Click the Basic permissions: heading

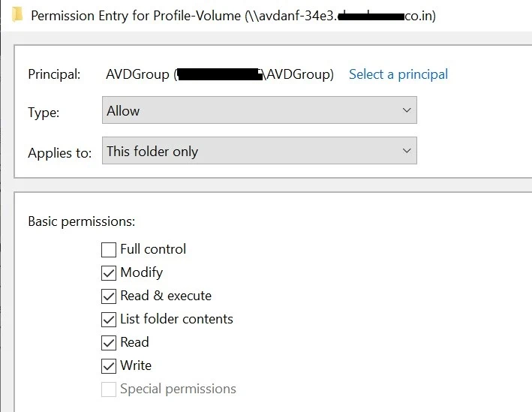[x=81, y=221]
